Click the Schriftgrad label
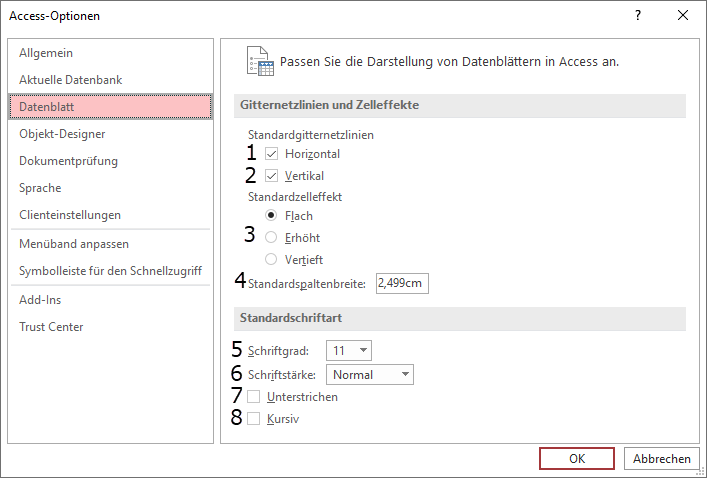The width and height of the screenshot is (707, 478). pos(278,351)
